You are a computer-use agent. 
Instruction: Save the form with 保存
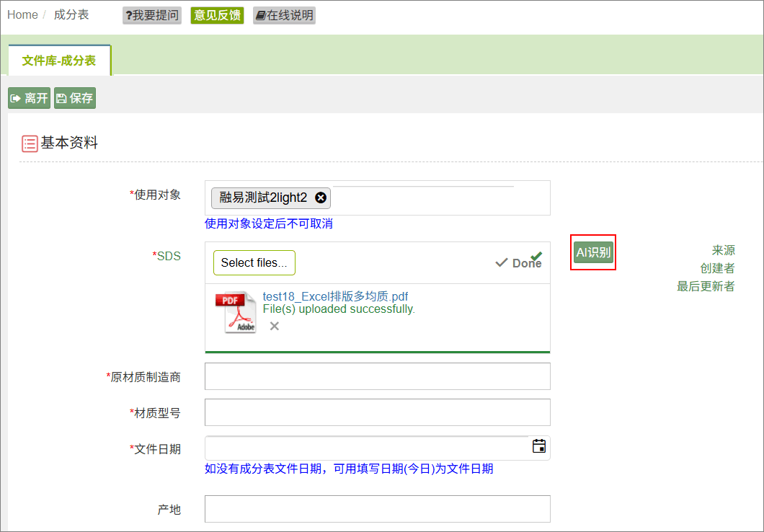click(74, 98)
